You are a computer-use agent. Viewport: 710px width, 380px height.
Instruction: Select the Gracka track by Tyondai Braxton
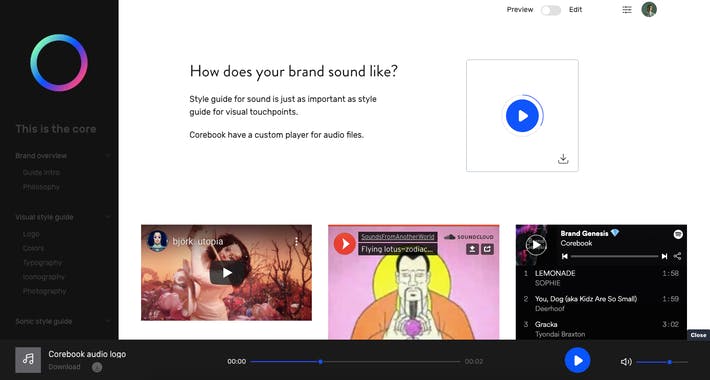pyautogui.click(x=601, y=329)
